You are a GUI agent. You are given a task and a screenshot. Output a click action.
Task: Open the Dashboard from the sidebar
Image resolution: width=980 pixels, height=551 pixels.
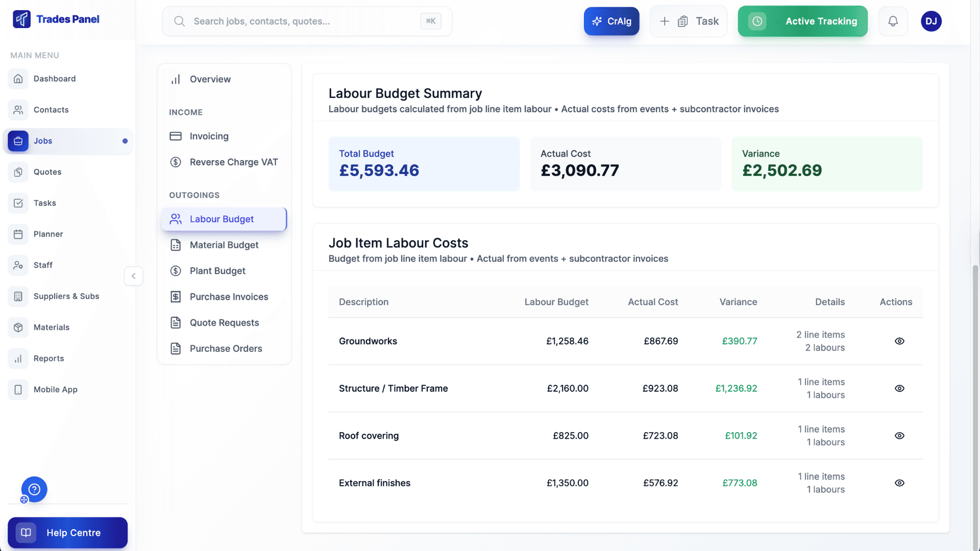pyautogui.click(x=55, y=79)
